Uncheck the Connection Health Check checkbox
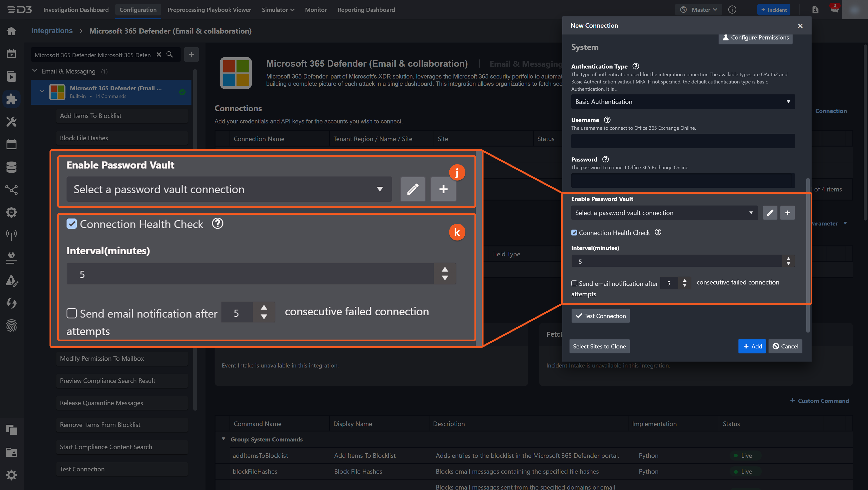This screenshot has width=868, height=490. point(574,233)
